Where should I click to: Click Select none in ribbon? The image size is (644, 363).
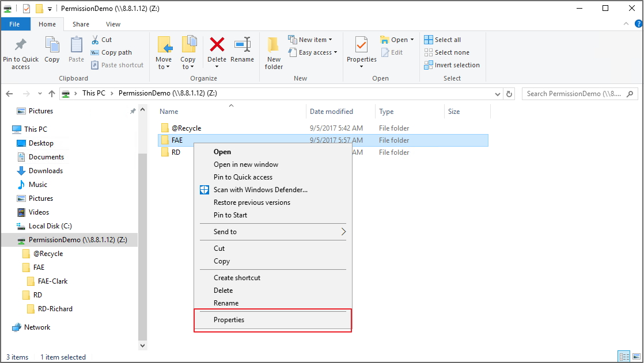[446, 52]
